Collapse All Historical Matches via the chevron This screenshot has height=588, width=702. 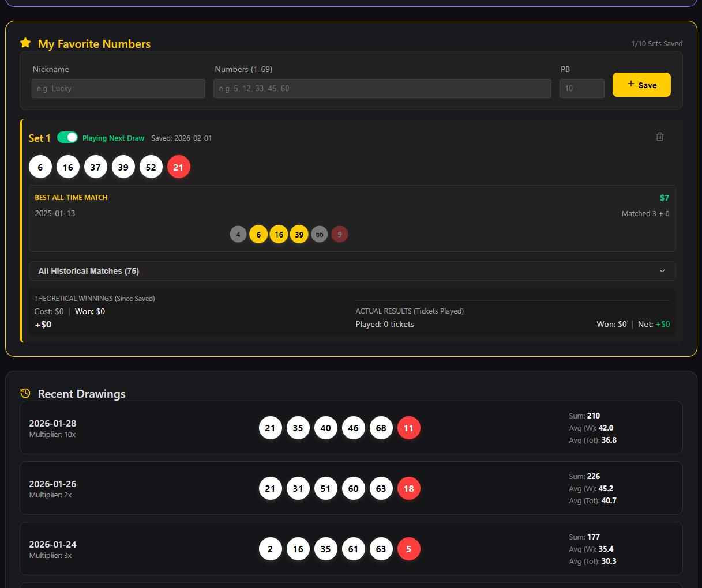coord(662,270)
